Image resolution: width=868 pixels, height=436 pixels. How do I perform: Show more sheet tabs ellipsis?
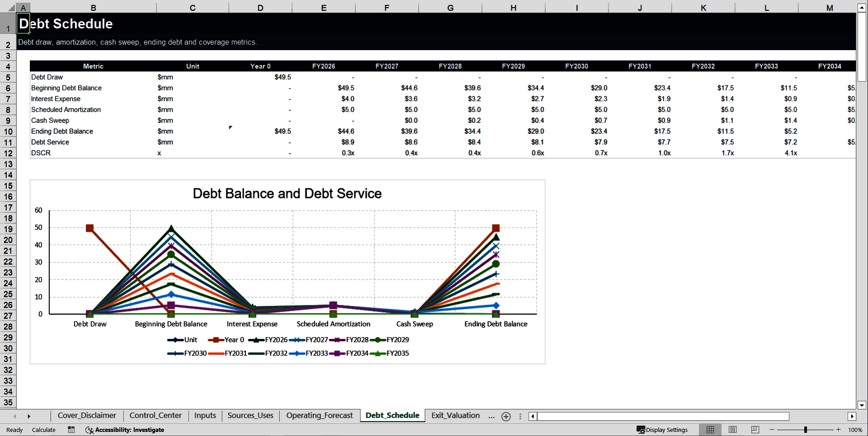(x=491, y=416)
